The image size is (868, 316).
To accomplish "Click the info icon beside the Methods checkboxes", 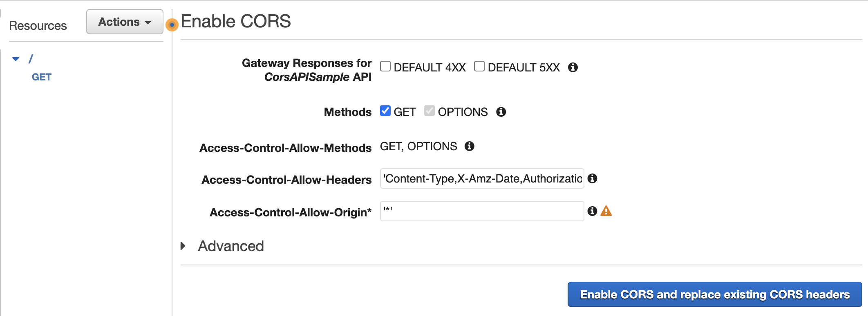I will 502,111.
